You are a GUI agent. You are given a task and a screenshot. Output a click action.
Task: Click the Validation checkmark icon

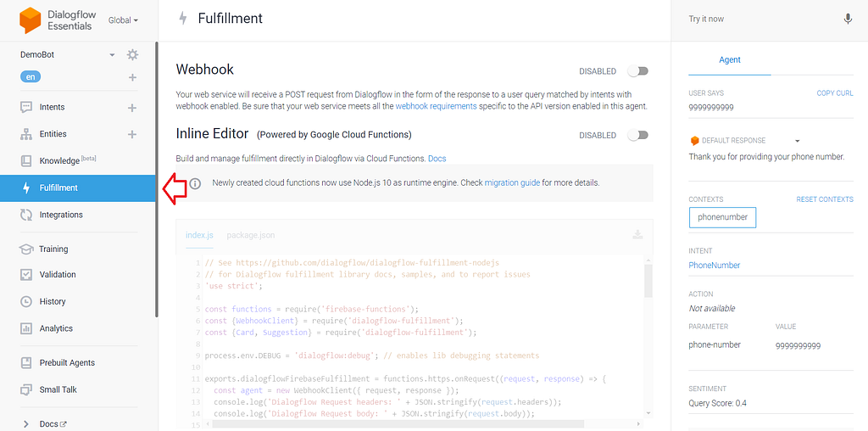point(26,275)
